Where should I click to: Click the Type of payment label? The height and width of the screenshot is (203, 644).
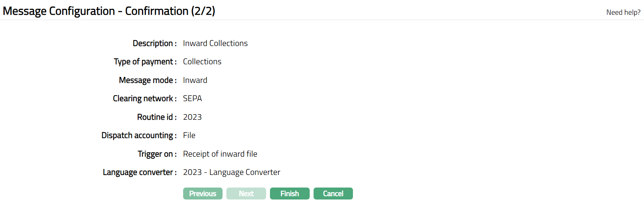tap(145, 62)
